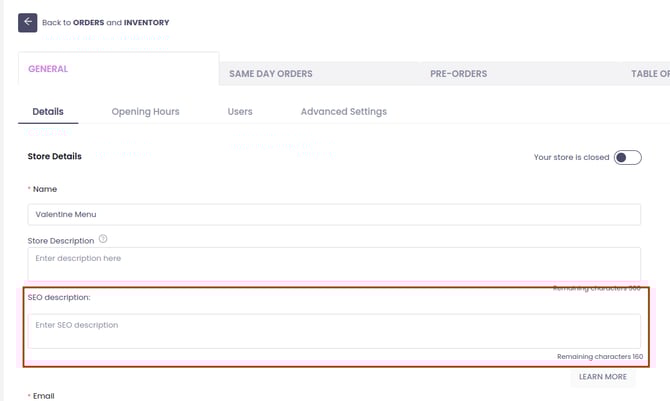Click the 'Your store is closed' label
Screen dimensions: 670x401
pyautogui.click(x=571, y=157)
